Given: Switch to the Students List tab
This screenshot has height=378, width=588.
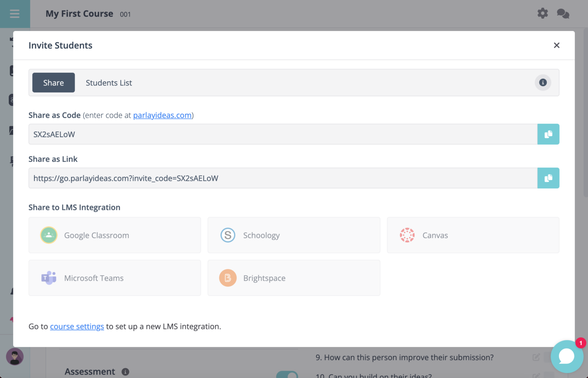Looking at the screenshot, I should [x=109, y=83].
